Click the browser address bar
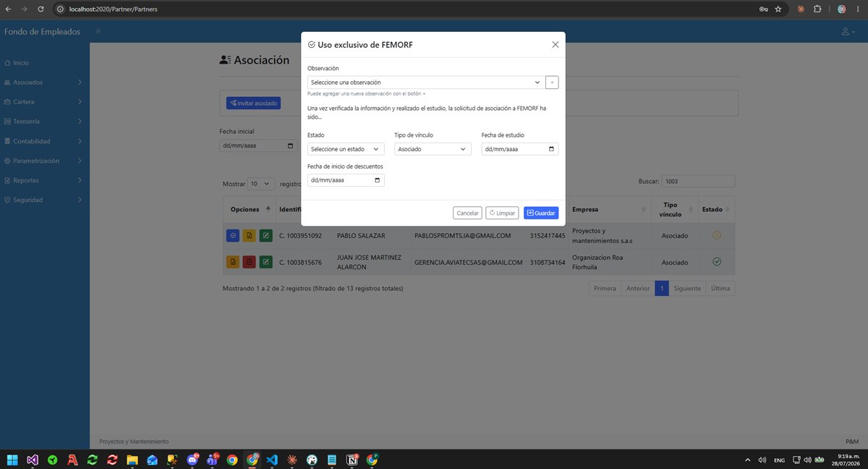Screen dimensions: 868x469 tap(405, 9)
